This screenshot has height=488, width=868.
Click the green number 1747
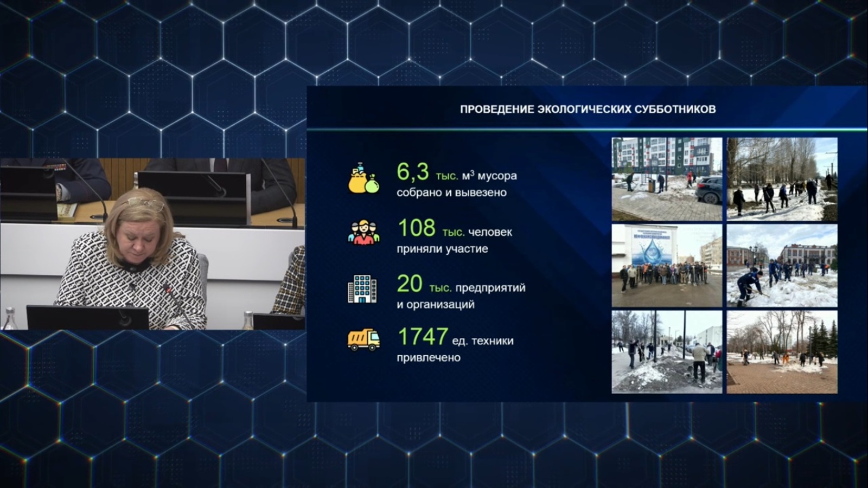coord(423,337)
